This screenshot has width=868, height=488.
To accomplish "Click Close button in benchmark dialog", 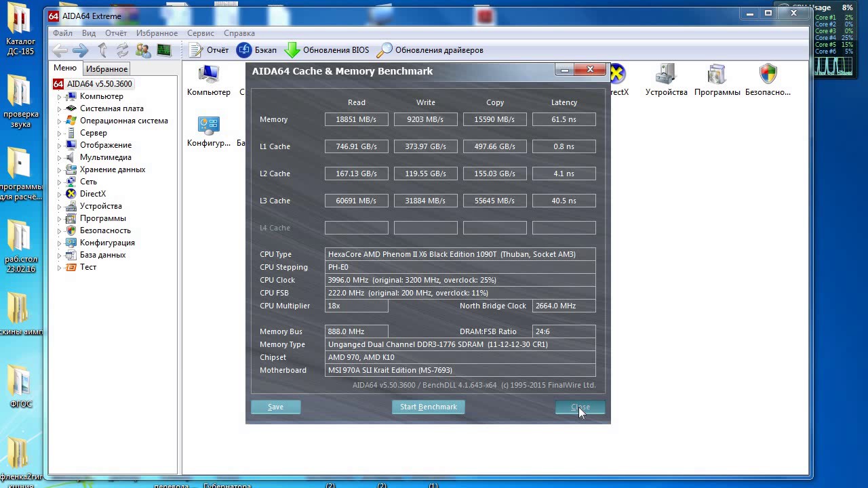I will [x=580, y=407].
